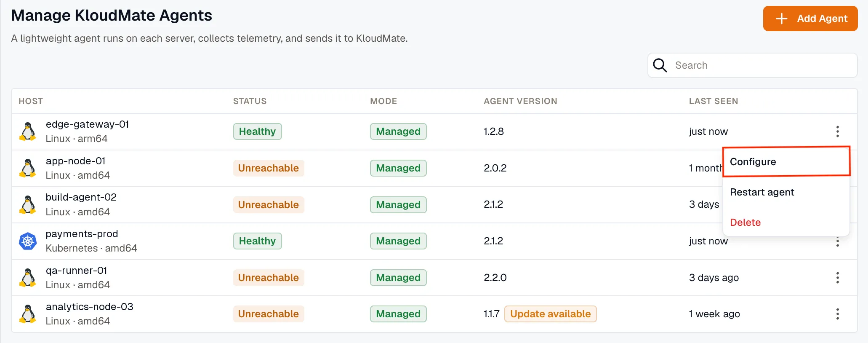Click the MODE column header

(x=383, y=101)
